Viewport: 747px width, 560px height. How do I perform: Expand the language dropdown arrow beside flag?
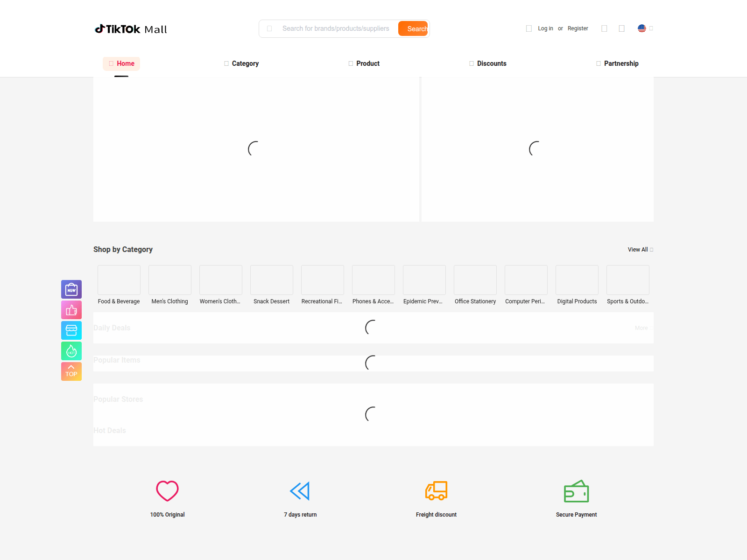tap(651, 28)
